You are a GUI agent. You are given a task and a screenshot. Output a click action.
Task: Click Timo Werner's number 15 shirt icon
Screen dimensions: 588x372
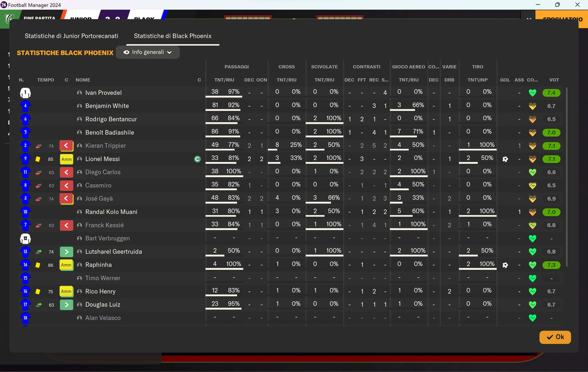coord(25,278)
